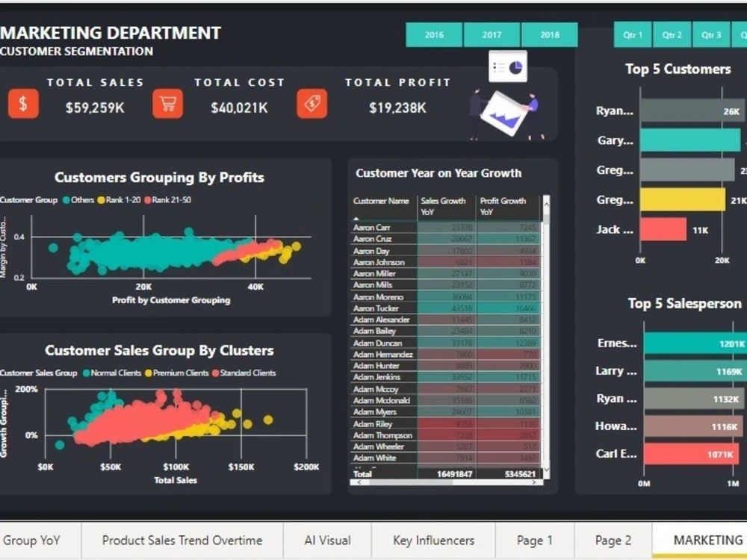Screen dimensions: 747x560
Task: Switch to the AI Visual tab
Action: (x=327, y=540)
